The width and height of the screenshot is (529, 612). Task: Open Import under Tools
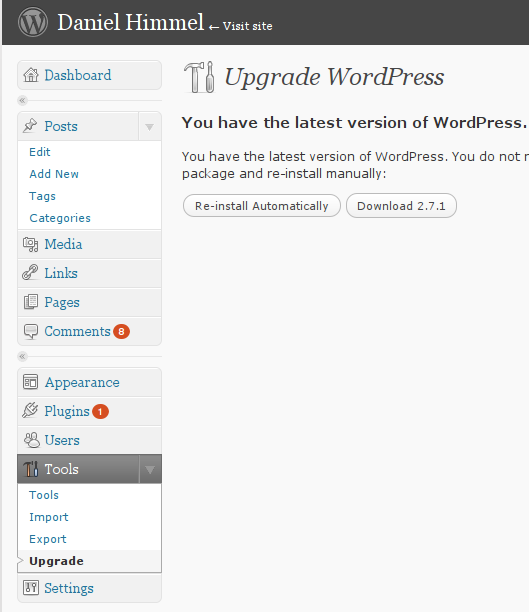click(x=49, y=517)
